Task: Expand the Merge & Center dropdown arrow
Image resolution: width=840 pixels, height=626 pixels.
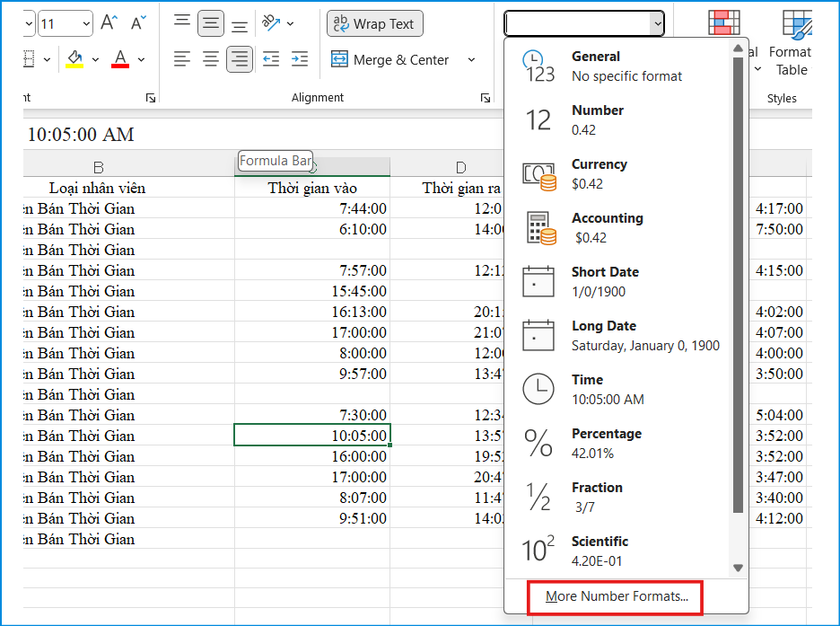Action: (471, 60)
